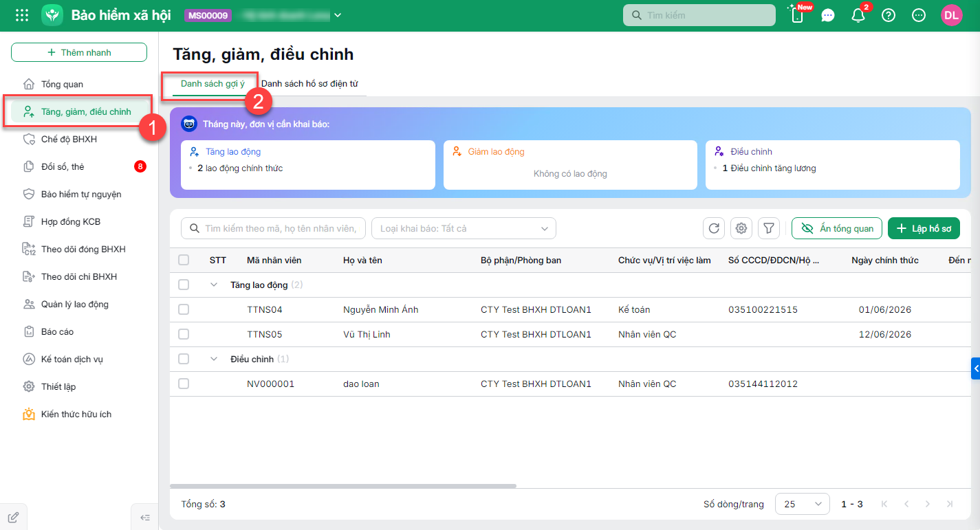The image size is (980, 530).
Task: Open the Điều chỉnh summary card
Action: pyautogui.click(x=833, y=165)
